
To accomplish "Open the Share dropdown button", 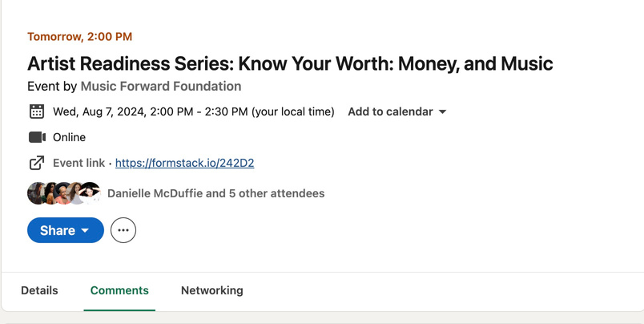I will coord(66,230).
